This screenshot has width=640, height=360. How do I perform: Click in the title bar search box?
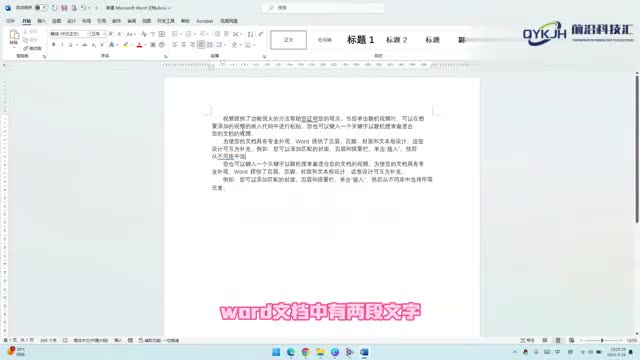click(323, 8)
